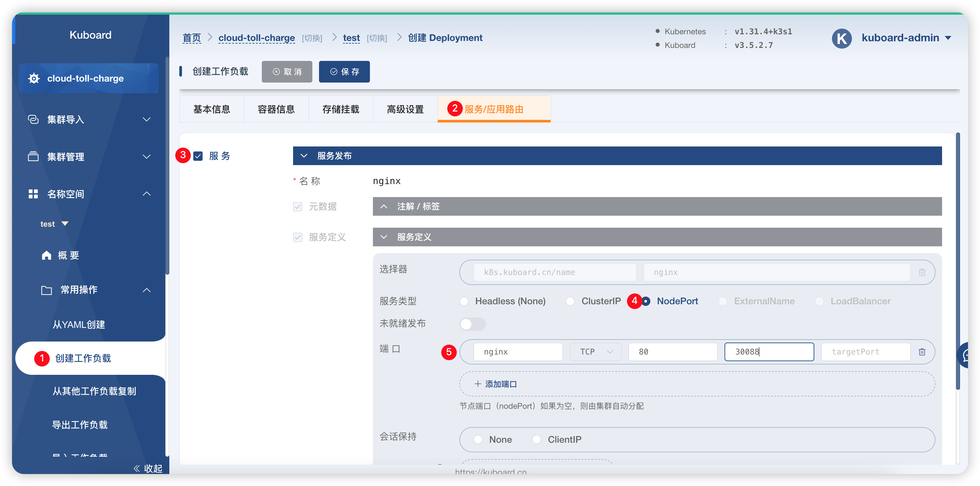Click the kuboard-admin avatar icon

click(842, 38)
